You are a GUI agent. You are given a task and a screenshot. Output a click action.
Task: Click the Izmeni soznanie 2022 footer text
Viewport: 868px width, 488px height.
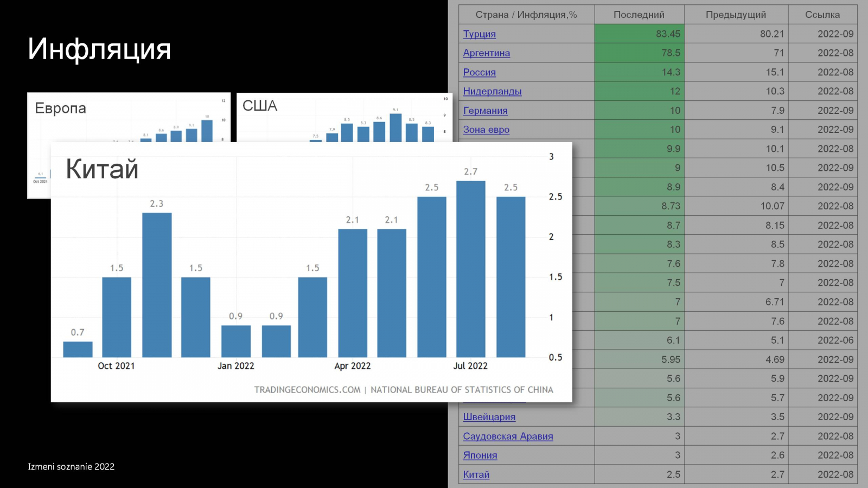[71, 466]
